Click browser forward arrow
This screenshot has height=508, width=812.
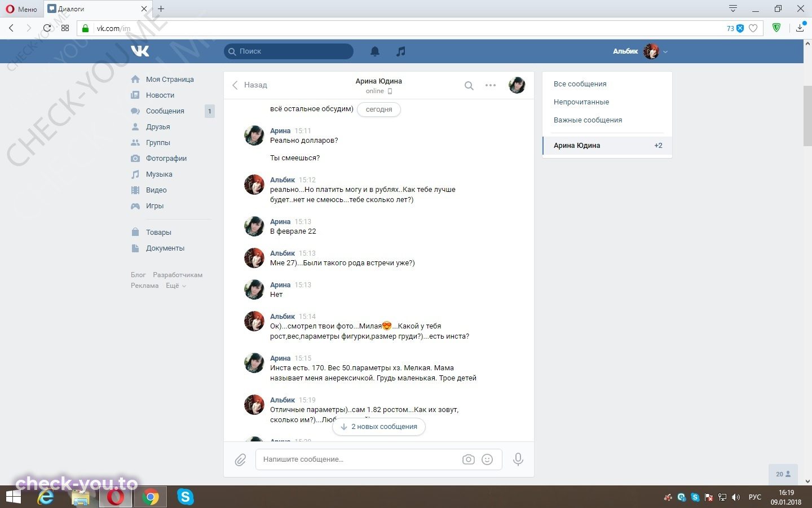pyautogui.click(x=29, y=28)
